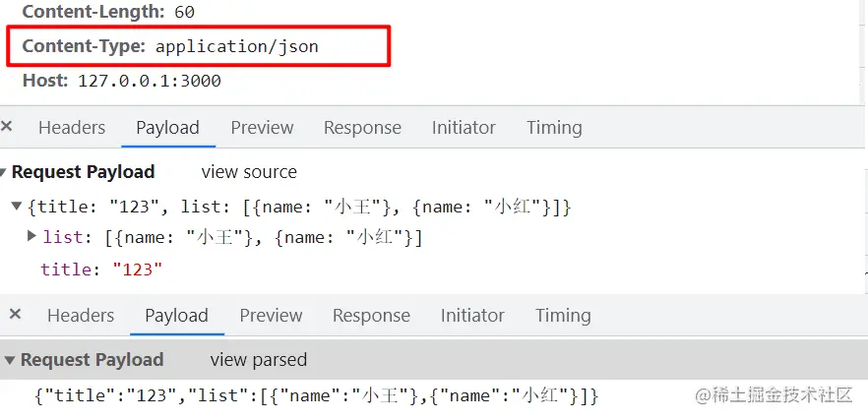Open the upper Response tab
This screenshot has width=868, height=420.
pyautogui.click(x=362, y=128)
